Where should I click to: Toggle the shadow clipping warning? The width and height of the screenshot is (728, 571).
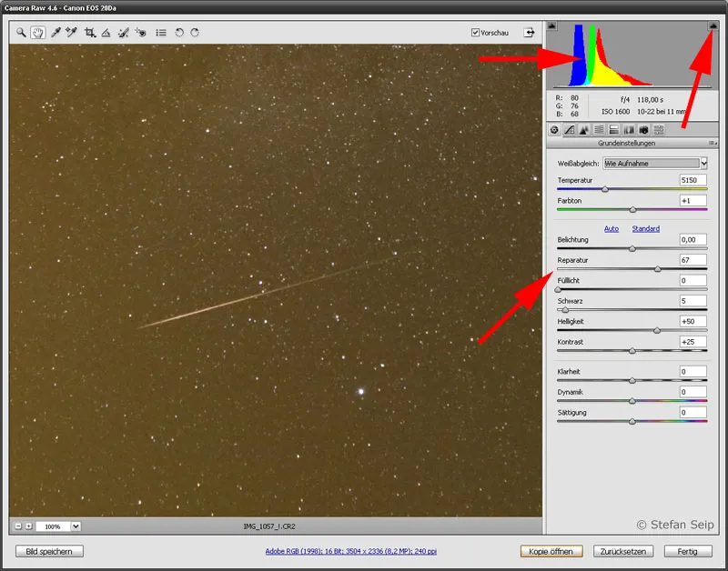click(x=552, y=26)
